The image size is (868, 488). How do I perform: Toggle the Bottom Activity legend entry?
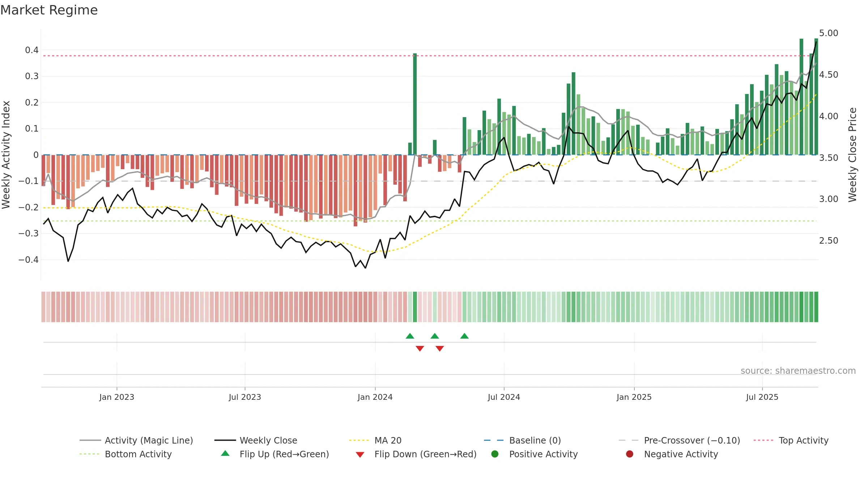coord(125,454)
